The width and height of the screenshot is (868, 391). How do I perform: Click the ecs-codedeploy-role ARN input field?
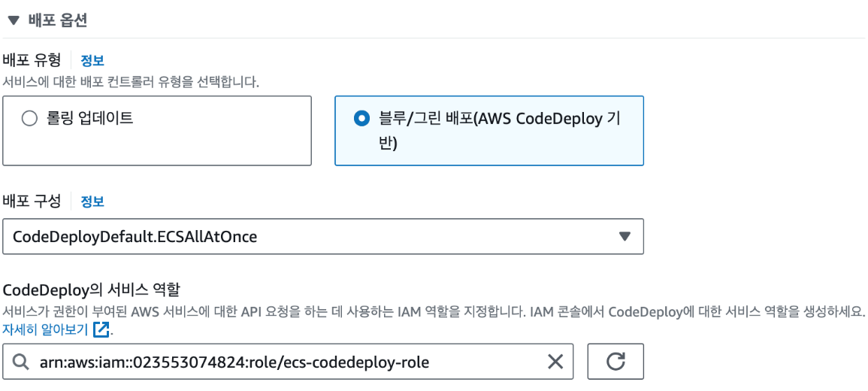click(288, 362)
